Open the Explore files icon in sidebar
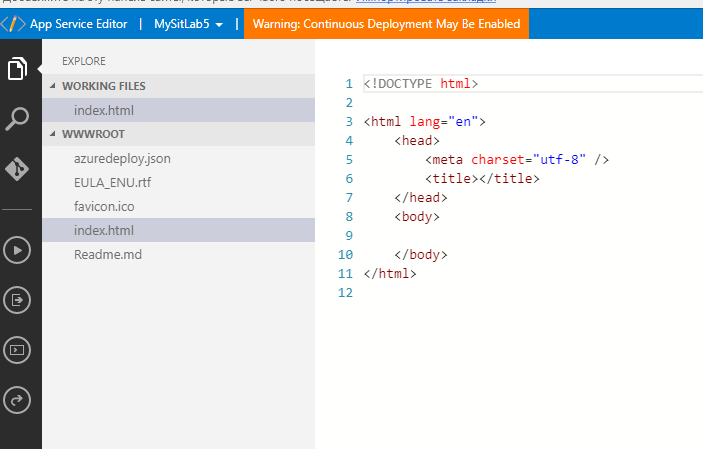Screen dimensions: 703x449 (x=17, y=69)
